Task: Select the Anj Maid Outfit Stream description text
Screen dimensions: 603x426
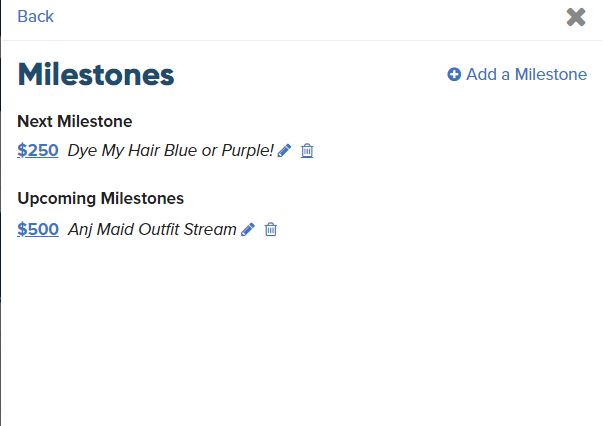Action: (152, 230)
